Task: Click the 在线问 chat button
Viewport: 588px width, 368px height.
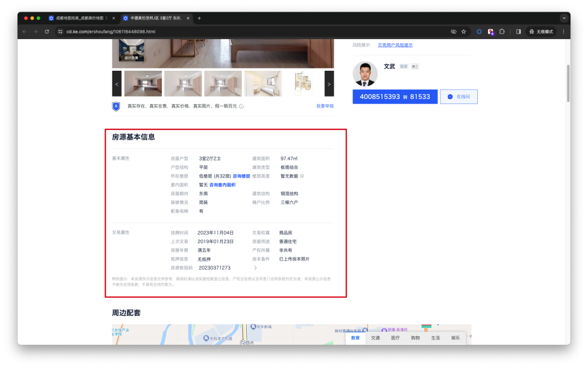Action: pos(459,97)
